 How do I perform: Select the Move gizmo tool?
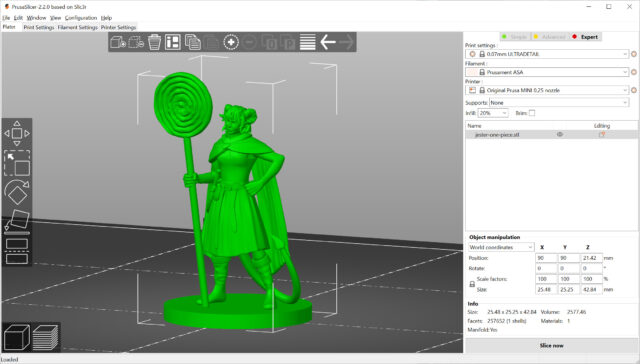[x=17, y=133]
